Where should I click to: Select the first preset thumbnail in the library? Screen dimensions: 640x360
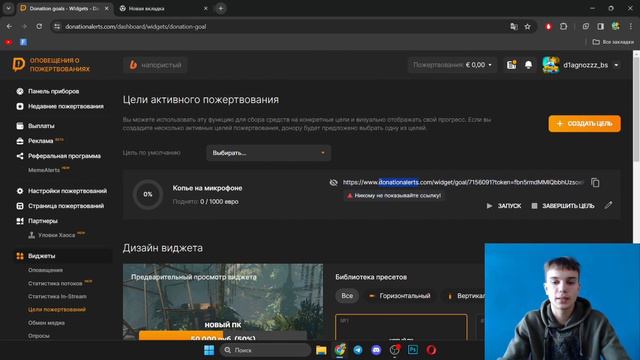[401, 327]
